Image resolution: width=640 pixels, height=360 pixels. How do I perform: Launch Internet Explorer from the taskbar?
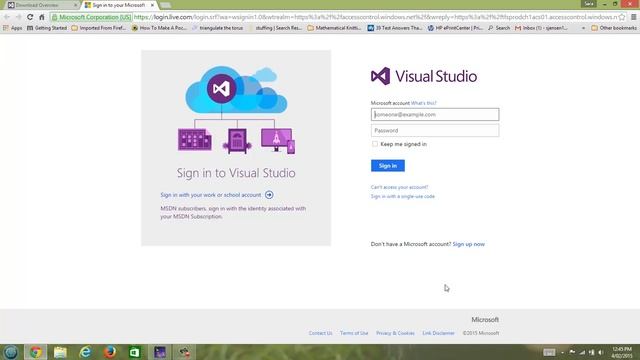click(85, 352)
